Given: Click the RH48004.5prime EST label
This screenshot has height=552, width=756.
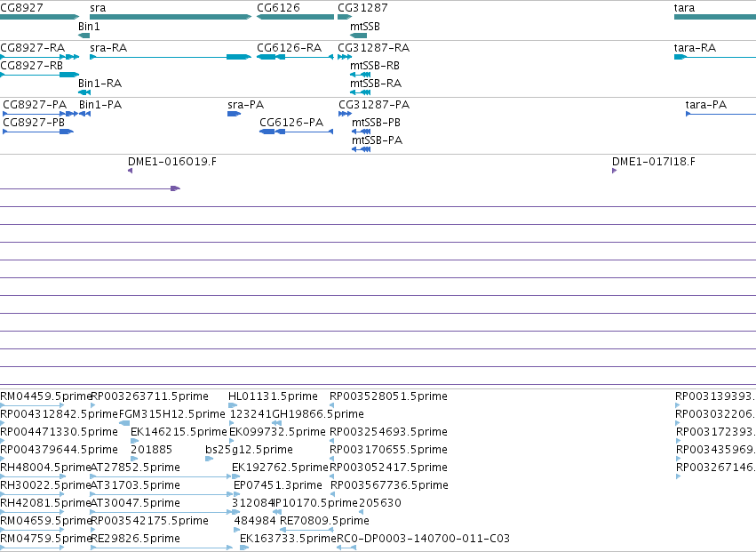Looking at the screenshot, I should point(45,468).
